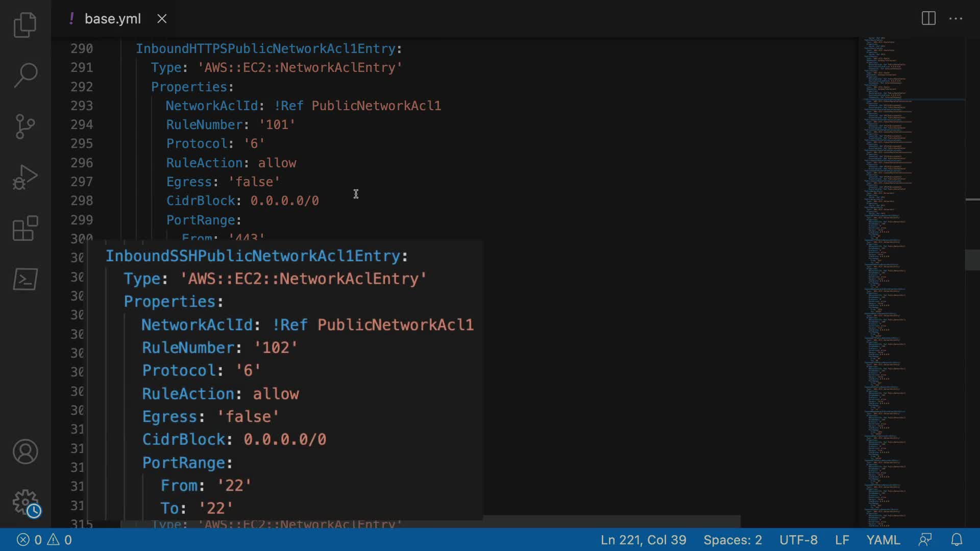Click the feedback icon in status bar
This screenshot has width=980, height=551.
(925, 540)
